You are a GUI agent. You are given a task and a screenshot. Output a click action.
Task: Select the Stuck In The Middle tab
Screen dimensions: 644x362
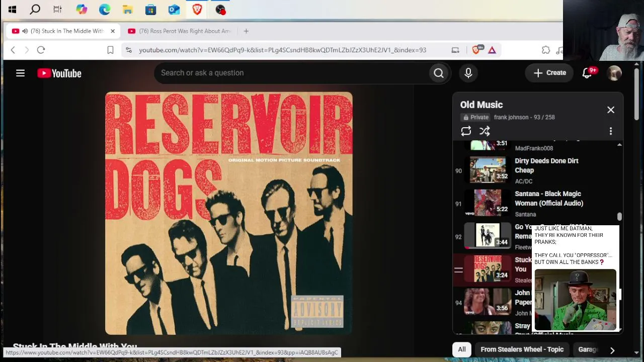pos(63,31)
